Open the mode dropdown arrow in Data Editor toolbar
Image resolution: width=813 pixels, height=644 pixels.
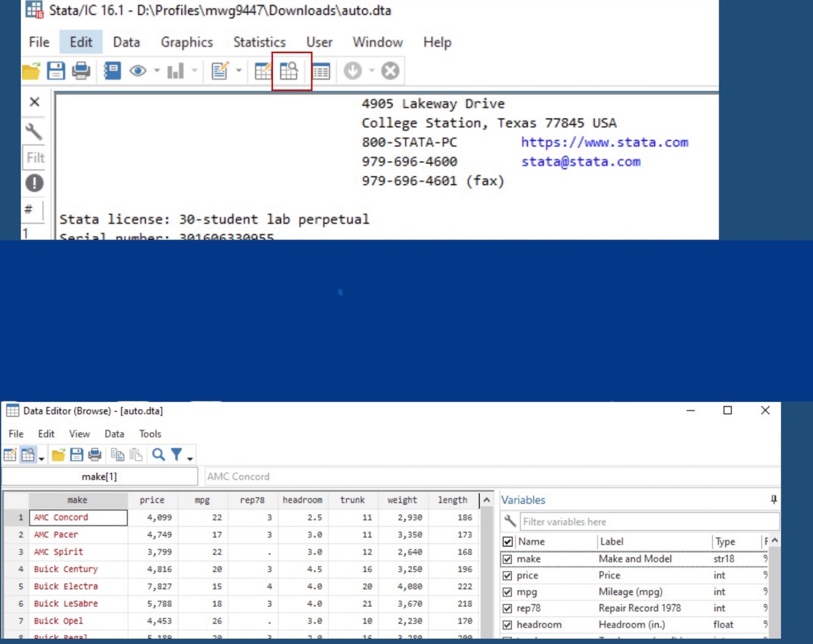[x=41, y=458]
